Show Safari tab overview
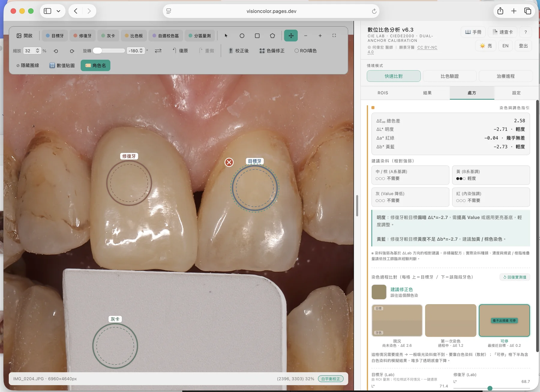The height and width of the screenshot is (392, 540). coord(528,11)
